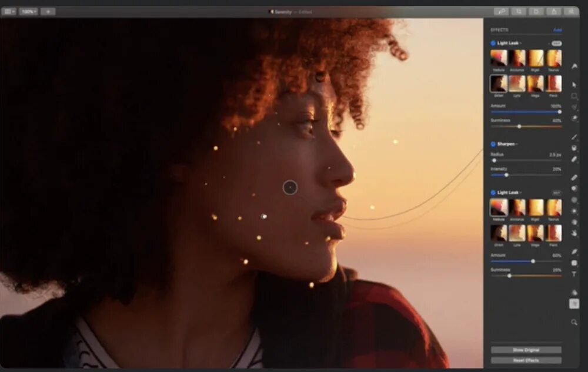
Task: Choose Vega preset in upper Light Leak
Action: tap(536, 83)
